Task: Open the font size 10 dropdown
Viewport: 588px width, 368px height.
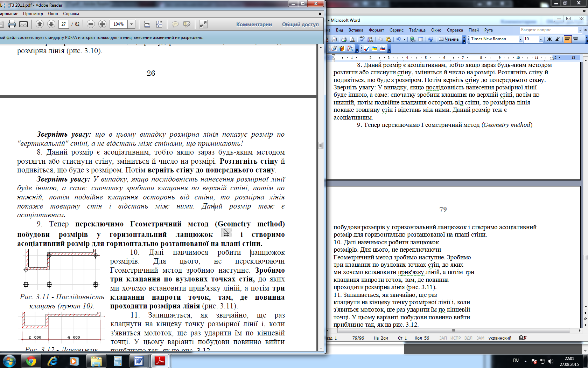Action: (x=541, y=39)
